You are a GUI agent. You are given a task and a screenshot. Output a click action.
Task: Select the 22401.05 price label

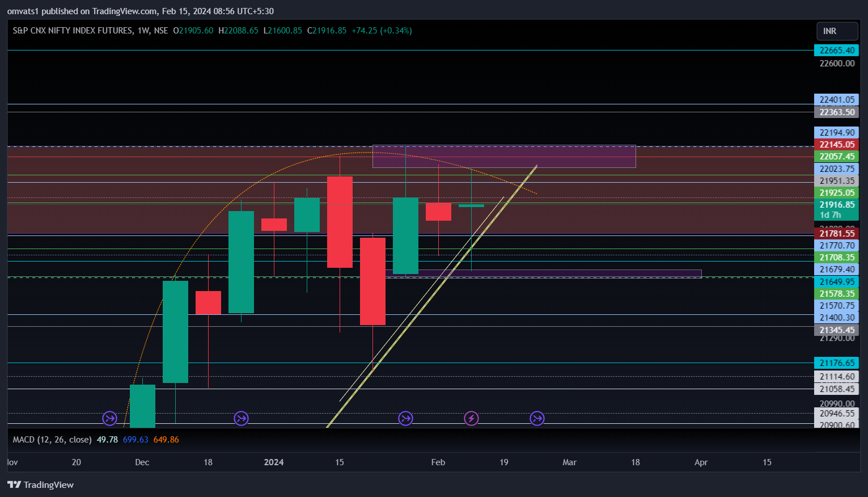pos(837,100)
